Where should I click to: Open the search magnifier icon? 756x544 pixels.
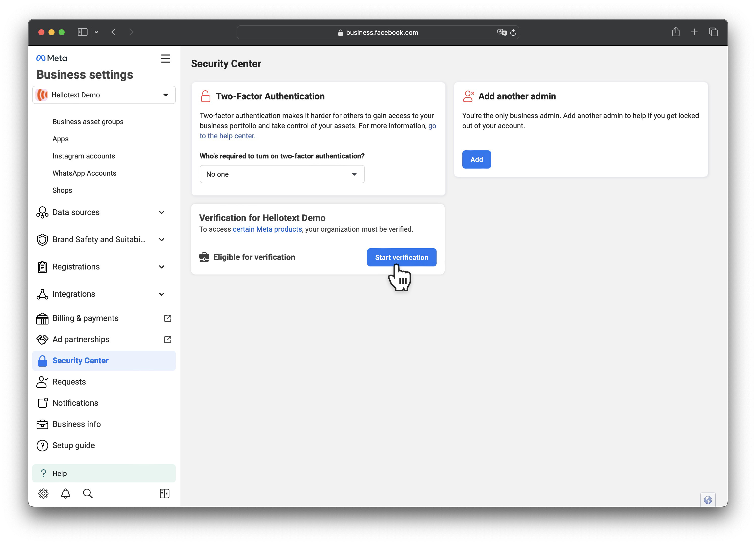pyautogui.click(x=88, y=493)
